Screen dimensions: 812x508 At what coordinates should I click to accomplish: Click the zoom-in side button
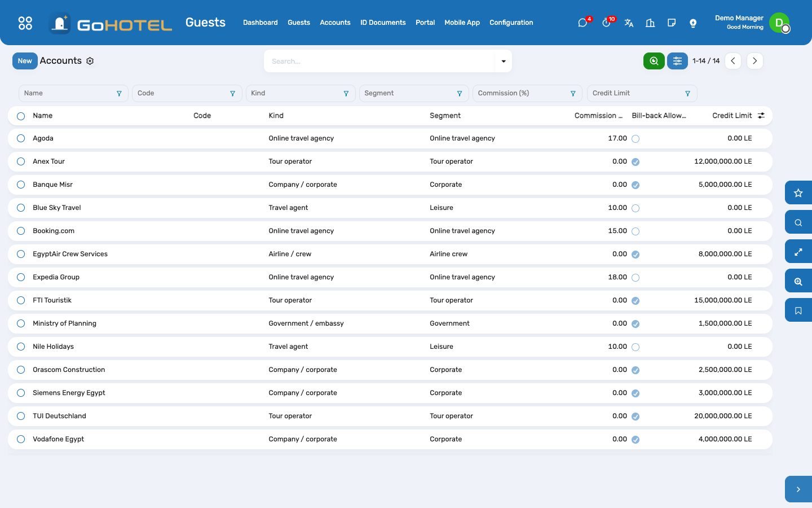click(798, 281)
